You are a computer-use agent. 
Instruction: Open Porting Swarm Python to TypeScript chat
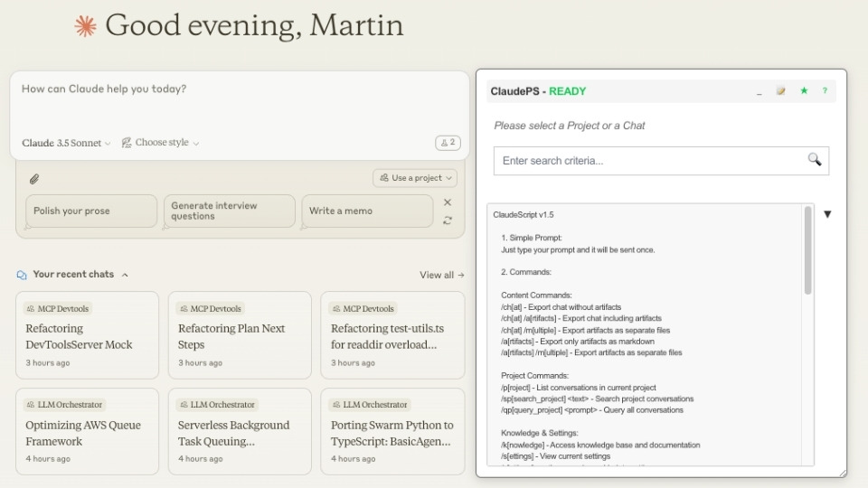[x=392, y=432]
